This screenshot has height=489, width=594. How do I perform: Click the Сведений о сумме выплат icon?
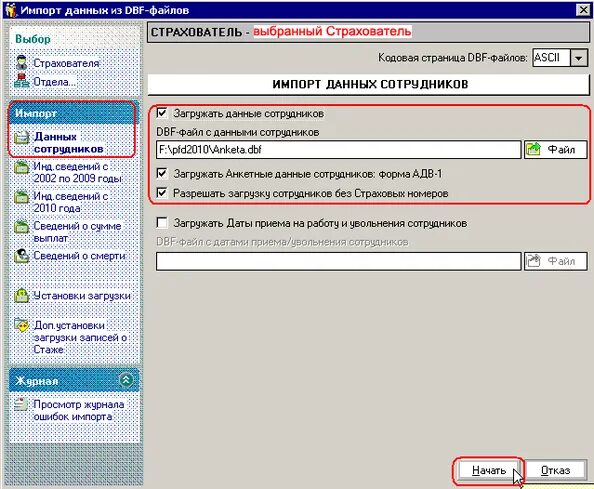pos(22,227)
